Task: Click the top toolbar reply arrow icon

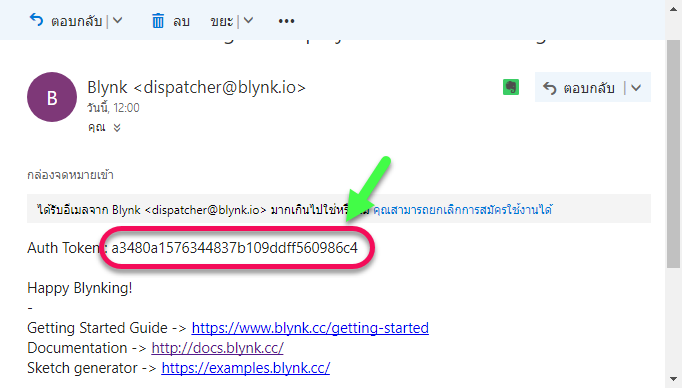Action: coord(36,20)
